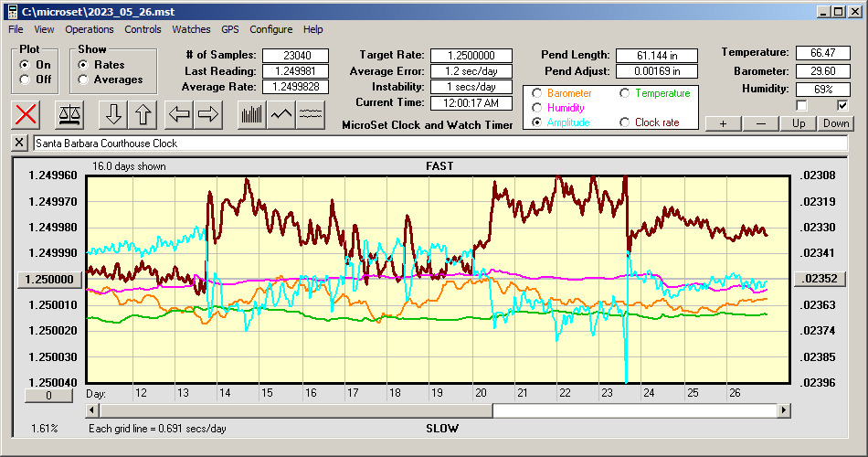
Task: Select the zigzag line graph icon
Action: 281,114
